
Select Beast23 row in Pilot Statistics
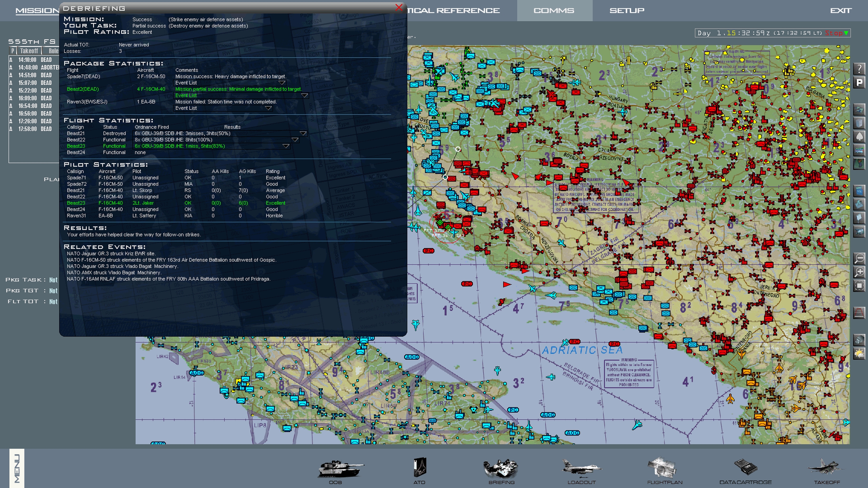click(176, 203)
